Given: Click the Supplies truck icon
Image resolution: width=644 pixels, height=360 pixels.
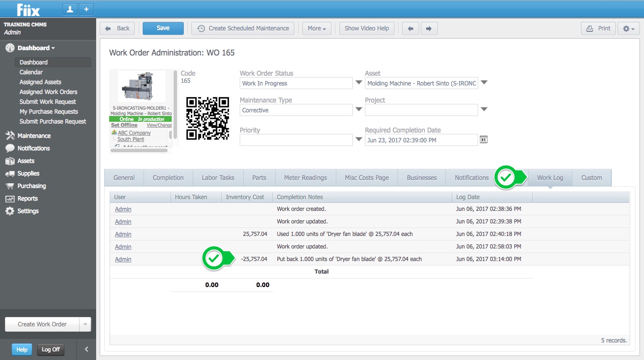Looking at the screenshot, I should (x=10, y=173).
